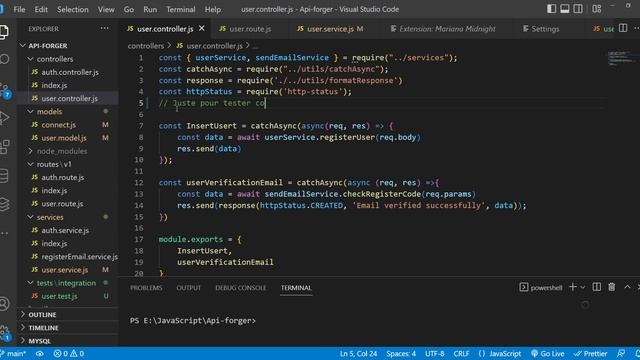Select the powershell terminal label
The height and width of the screenshot is (360, 640).
[x=541, y=288]
